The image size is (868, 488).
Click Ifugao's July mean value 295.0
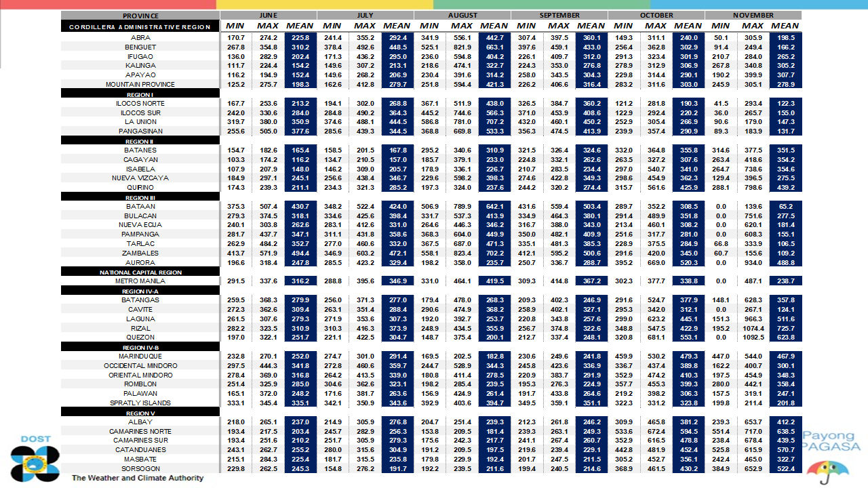click(397, 57)
